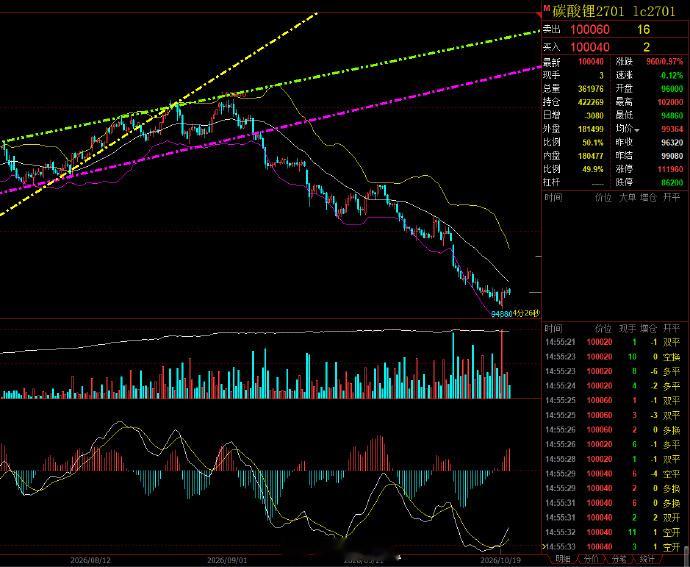This screenshot has width=690, height=567.
Task: Click the 总量 value 361976
Action: coord(591,89)
